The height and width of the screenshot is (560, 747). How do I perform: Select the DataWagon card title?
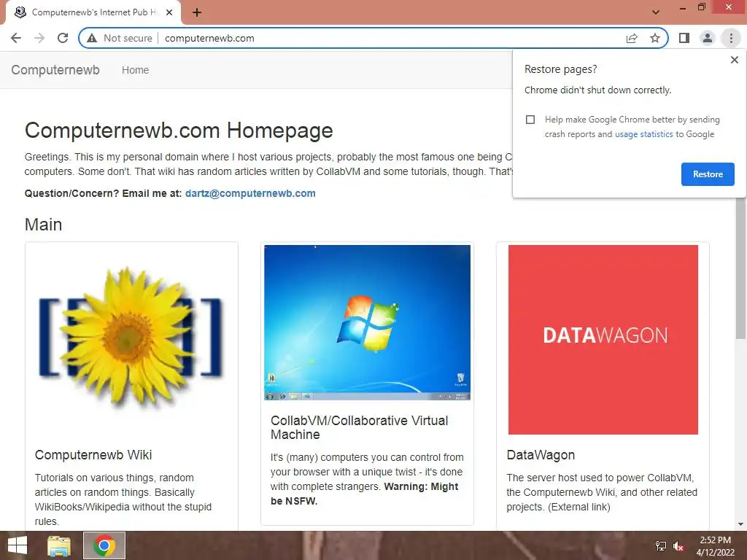pos(541,455)
